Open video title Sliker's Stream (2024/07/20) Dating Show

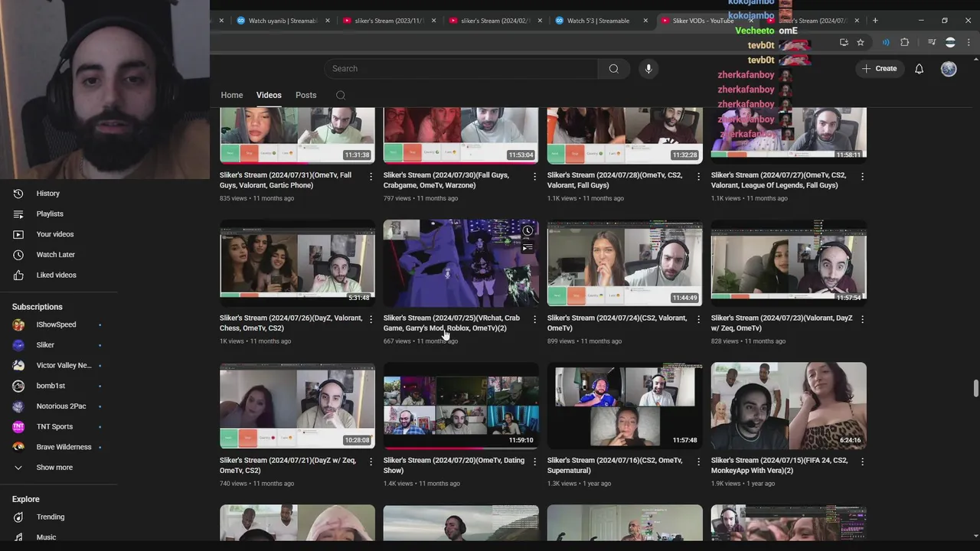tap(454, 465)
